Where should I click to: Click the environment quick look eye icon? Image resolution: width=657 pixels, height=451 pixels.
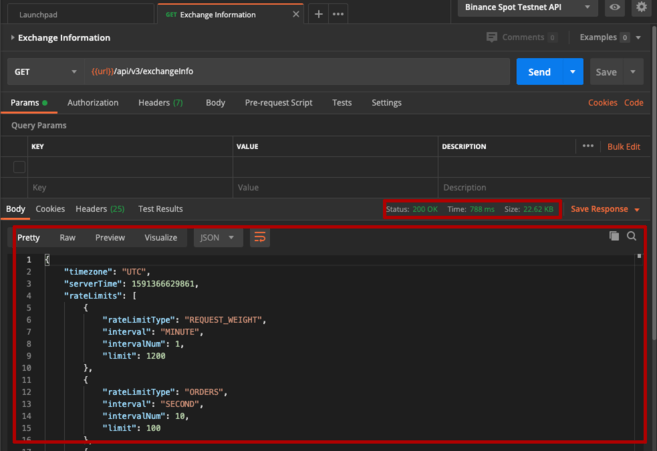coord(615,8)
